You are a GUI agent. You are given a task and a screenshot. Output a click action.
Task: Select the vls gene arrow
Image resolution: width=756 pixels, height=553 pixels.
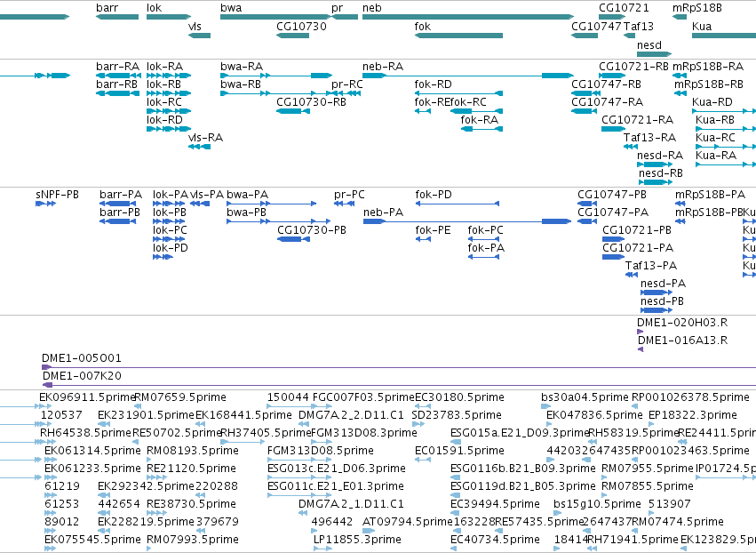199,36
